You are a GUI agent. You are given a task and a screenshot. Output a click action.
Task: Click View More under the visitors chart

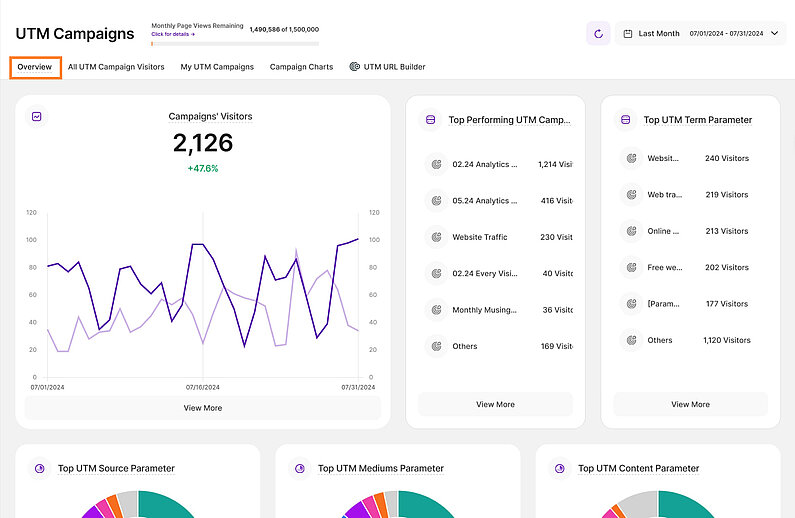click(203, 408)
